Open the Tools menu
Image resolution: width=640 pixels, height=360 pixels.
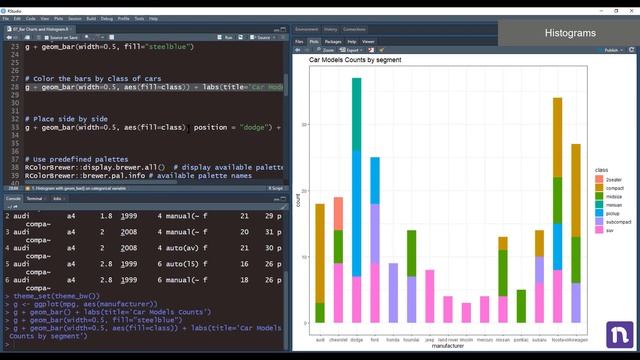pos(140,19)
